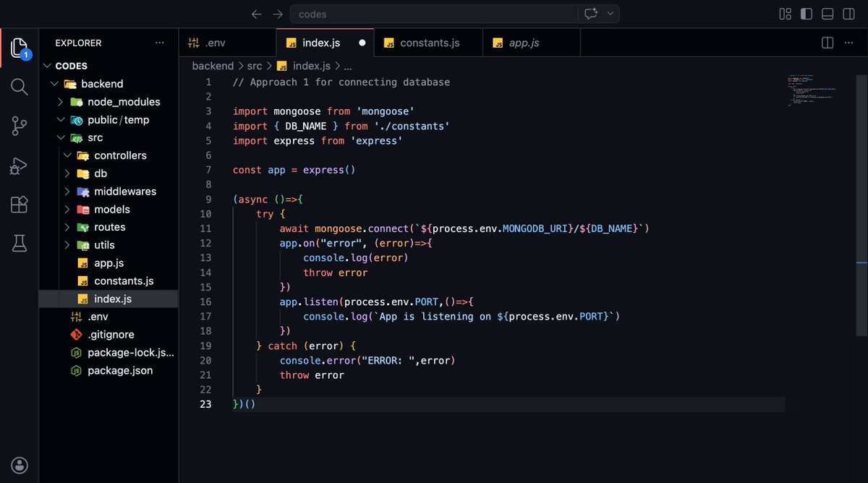This screenshot has height=483, width=868.
Task: Open the Customize Layout button
Action: (785, 14)
